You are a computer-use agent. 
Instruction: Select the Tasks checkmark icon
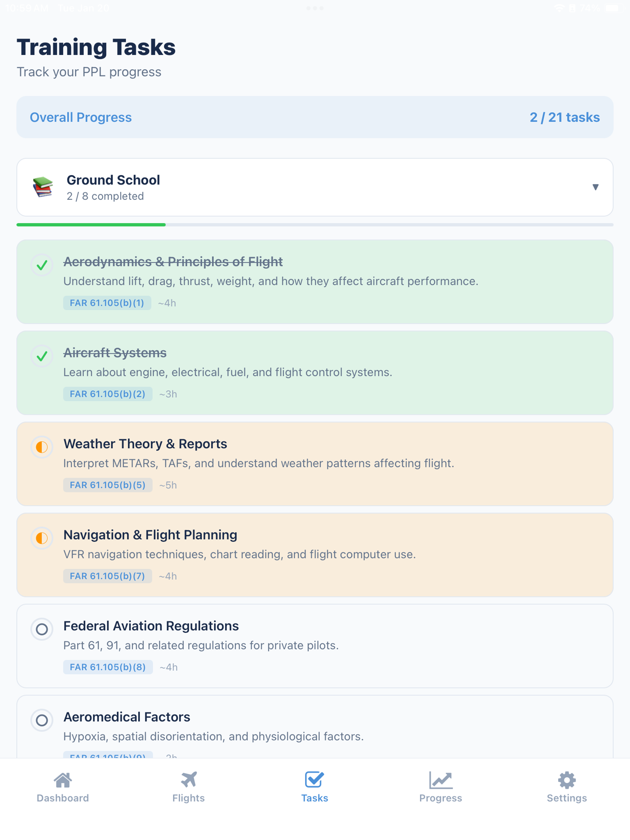click(x=315, y=780)
